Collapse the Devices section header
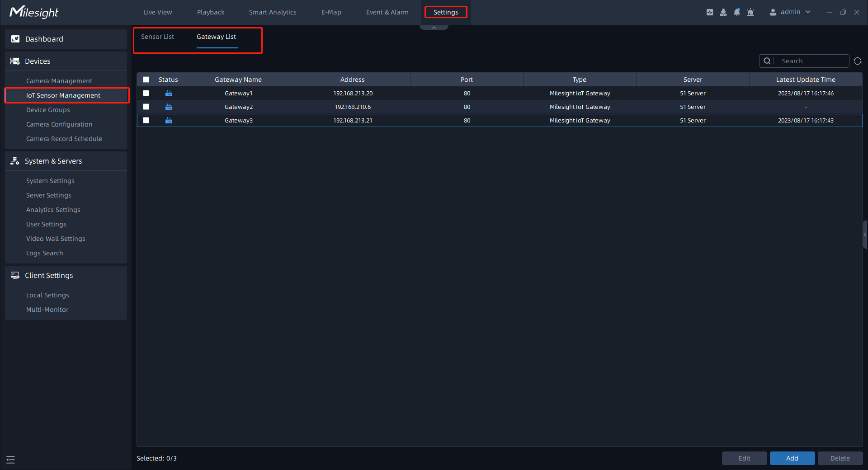 (66, 61)
